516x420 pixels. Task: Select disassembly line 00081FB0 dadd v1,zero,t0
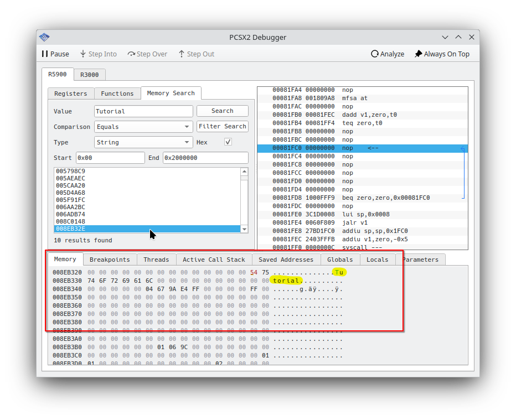(363, 115)
